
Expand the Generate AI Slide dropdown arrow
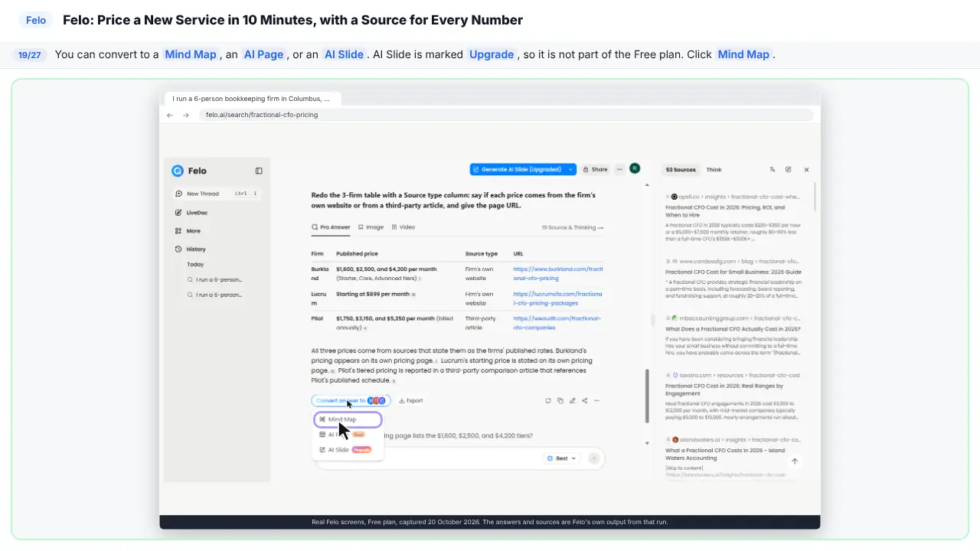click(x=570, y=169)
